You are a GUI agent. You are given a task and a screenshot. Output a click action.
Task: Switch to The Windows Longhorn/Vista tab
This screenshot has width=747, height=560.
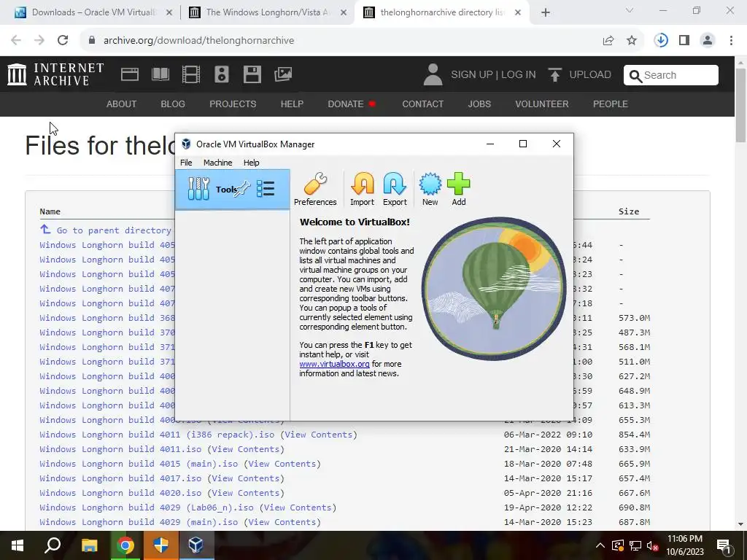pyautogui.click(x=267, y=12)
